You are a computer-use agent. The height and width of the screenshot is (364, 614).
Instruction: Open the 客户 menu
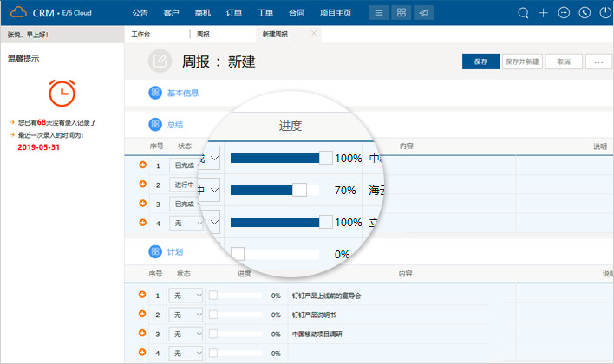(171, 13)
